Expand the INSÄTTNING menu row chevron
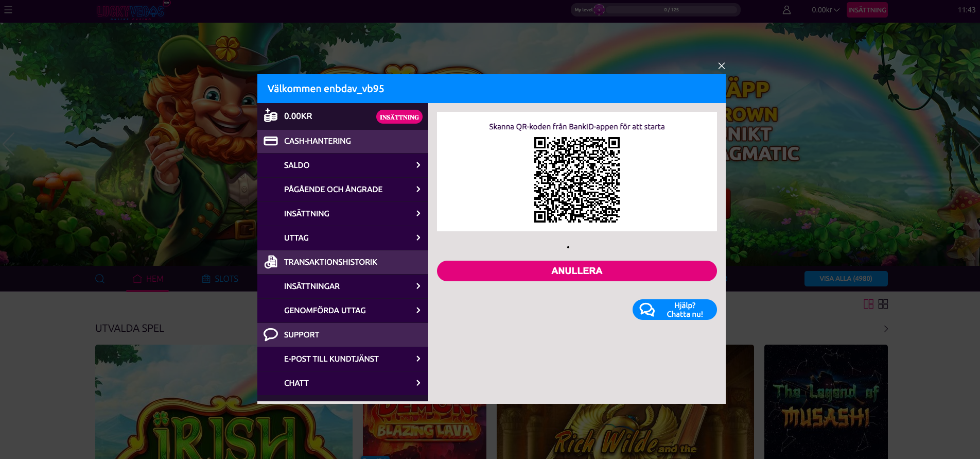Viewport: 980px width, 459px height. click(x=418, y=213)
